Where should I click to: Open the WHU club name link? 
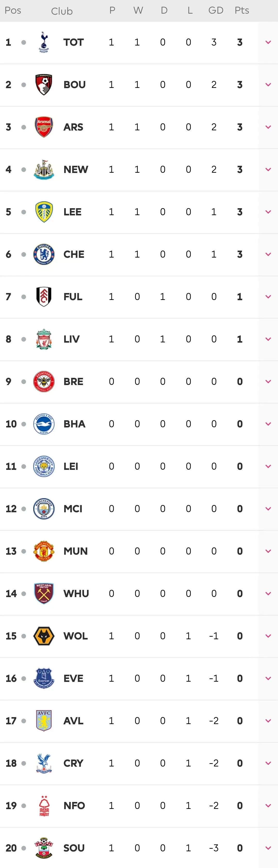pyautogui.click(x=76, y=593)
